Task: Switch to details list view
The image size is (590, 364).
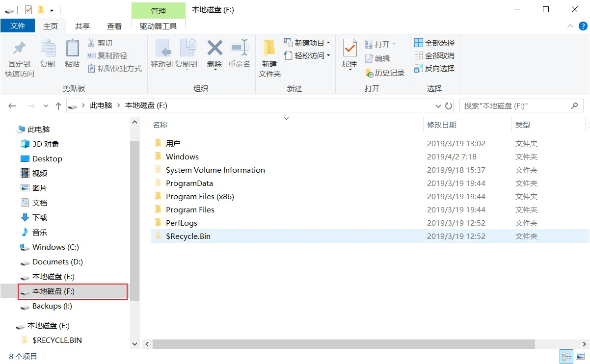Action: (x=566, y=356)
